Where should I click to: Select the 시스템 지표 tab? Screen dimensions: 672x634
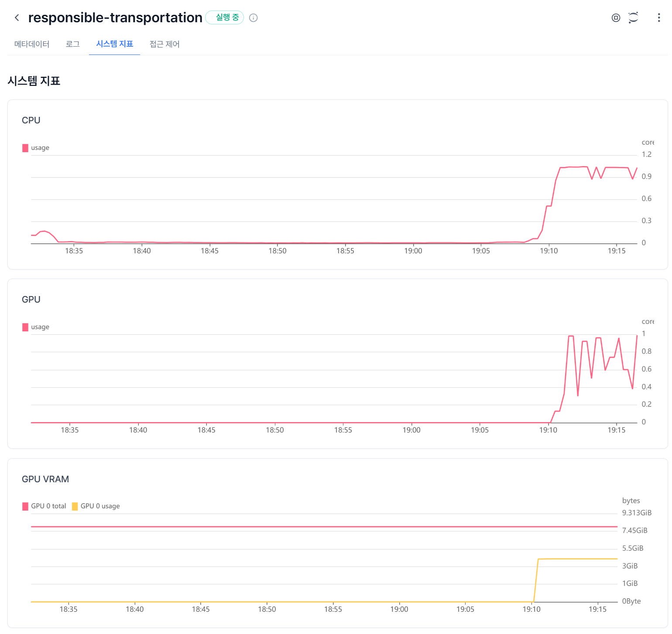click(x=115, y=44)
